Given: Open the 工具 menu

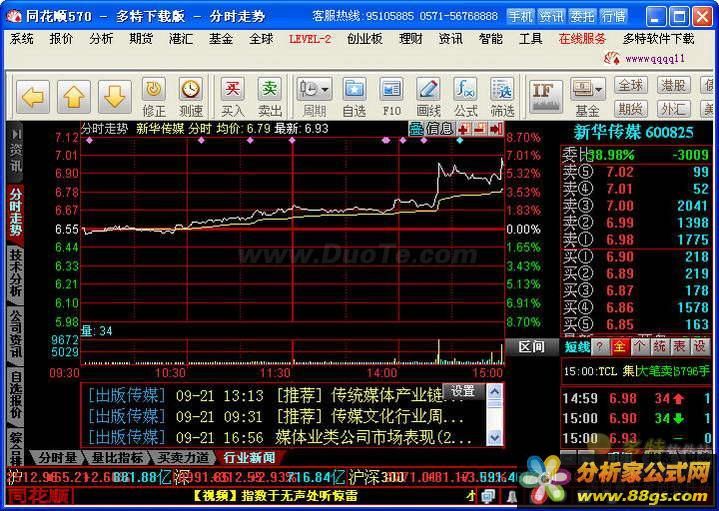Looking at the screenshot, I should pos(531,39).
